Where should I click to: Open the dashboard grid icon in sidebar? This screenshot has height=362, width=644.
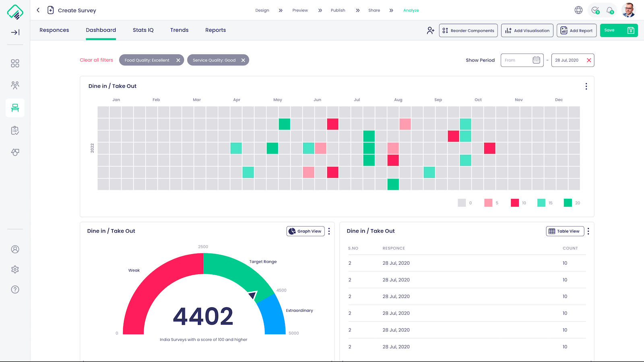click(15, 64)
